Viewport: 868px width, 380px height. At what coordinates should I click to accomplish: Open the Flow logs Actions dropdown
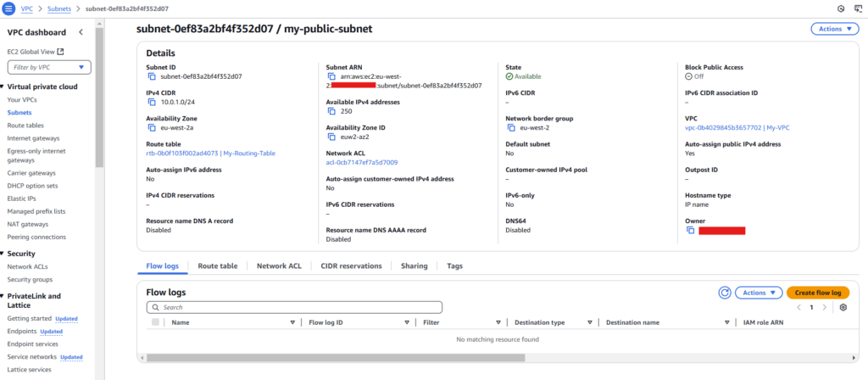[759, 293]
